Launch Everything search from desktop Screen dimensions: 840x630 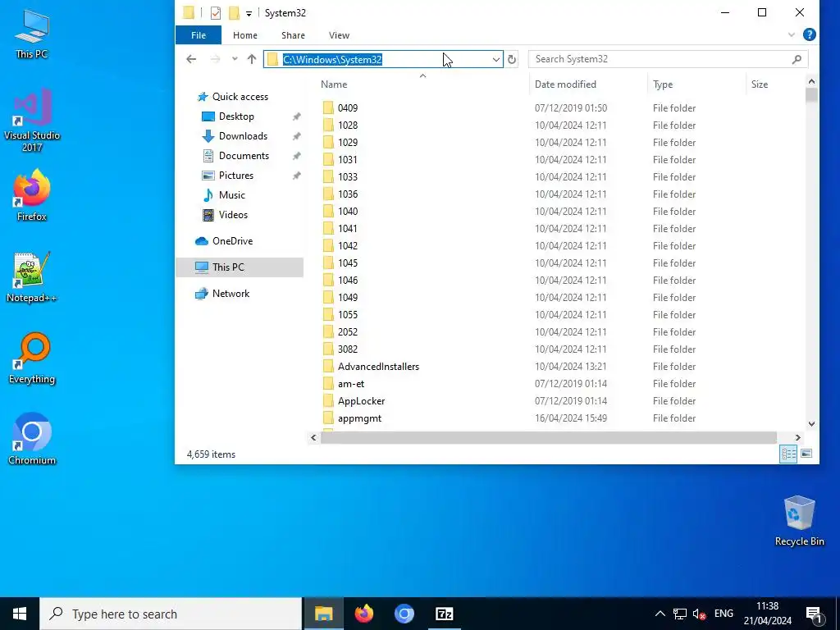tap(32, 358)
